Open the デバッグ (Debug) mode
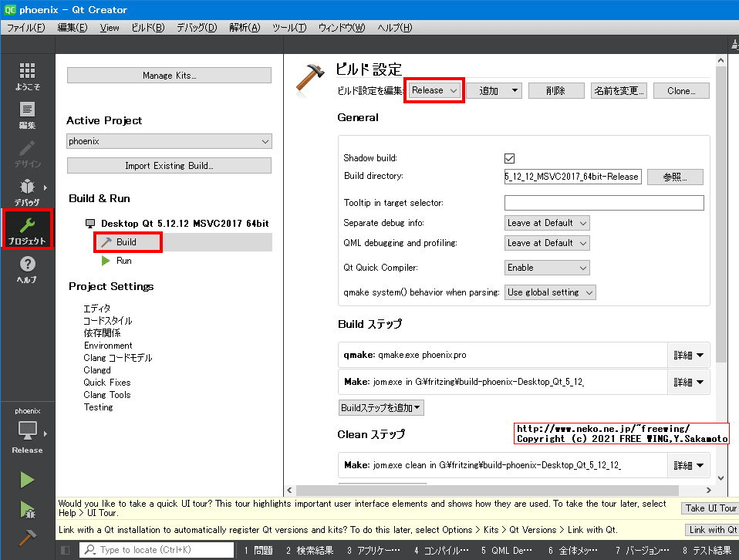The height and width of the screenshot is (560, 739). click(x=27, y=191)
